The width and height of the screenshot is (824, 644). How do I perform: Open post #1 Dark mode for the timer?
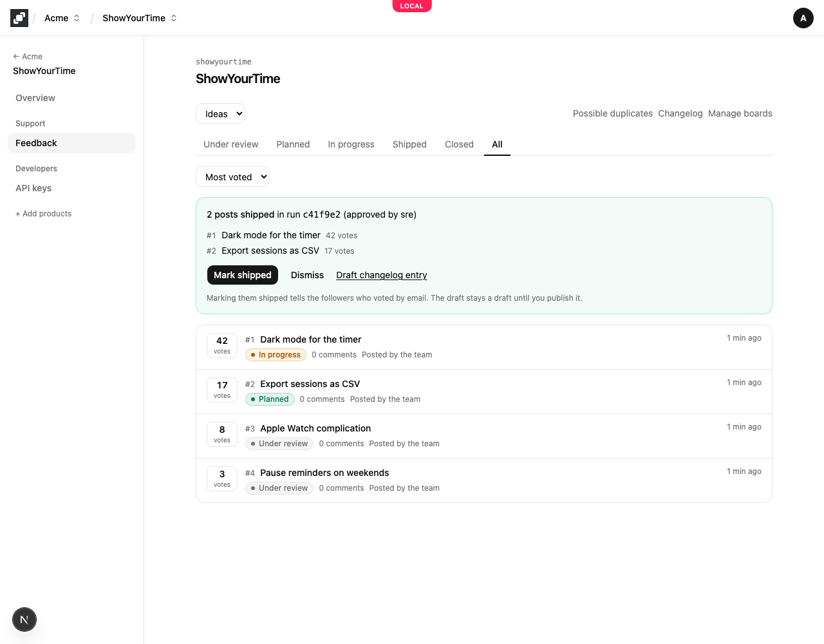click(x=310, y=339)
